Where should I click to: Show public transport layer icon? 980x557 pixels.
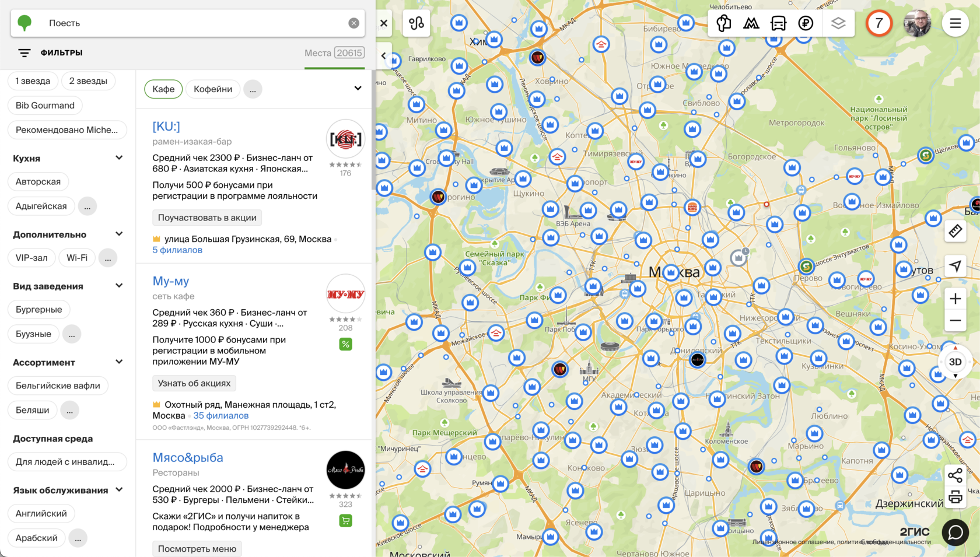pyautogui.click(x=779, y=23)
